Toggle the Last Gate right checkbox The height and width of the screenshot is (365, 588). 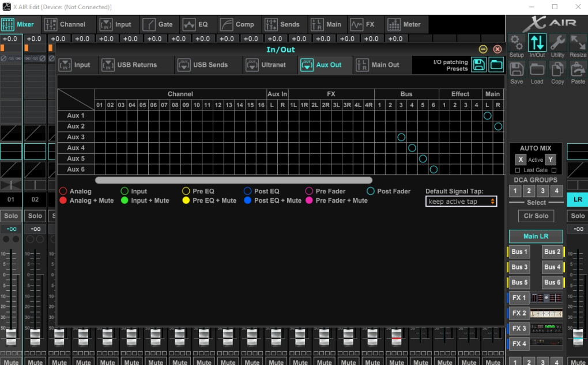coord(554,170)
